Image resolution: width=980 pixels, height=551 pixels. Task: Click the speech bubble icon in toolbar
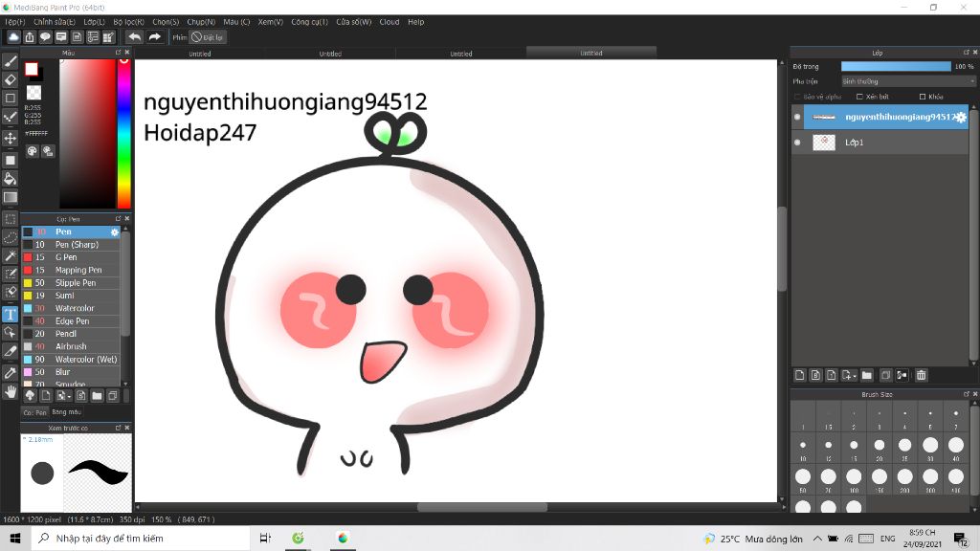[x=45, y=37]
